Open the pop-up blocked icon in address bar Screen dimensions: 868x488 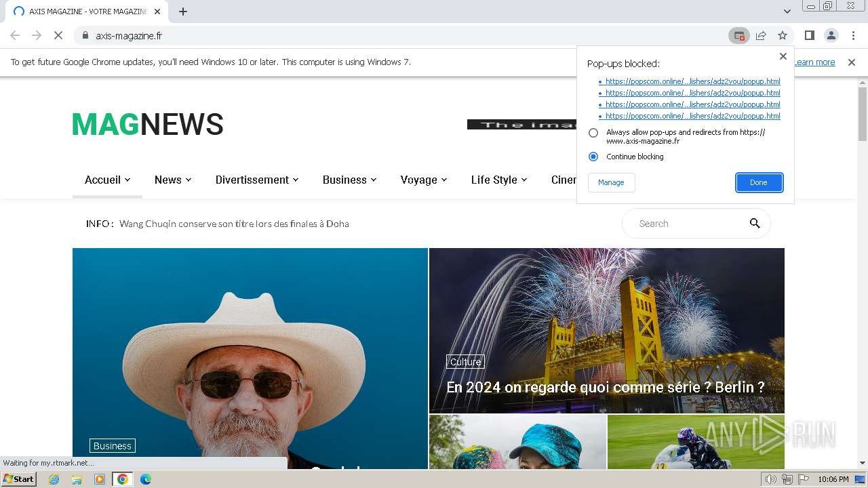click(x=739, y=35)
